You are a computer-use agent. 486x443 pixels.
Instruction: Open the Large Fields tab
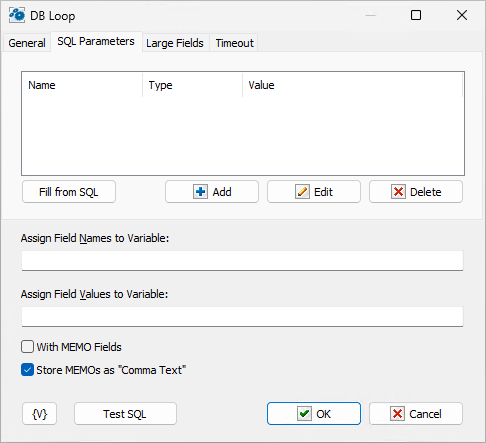(x=175, y=43)
